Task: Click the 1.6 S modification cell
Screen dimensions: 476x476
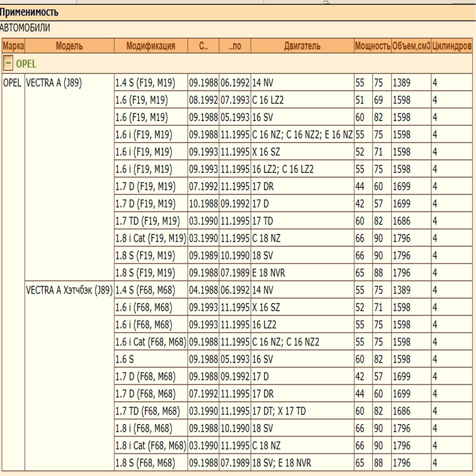Action: pyautogui.click(x=125, y=359)
